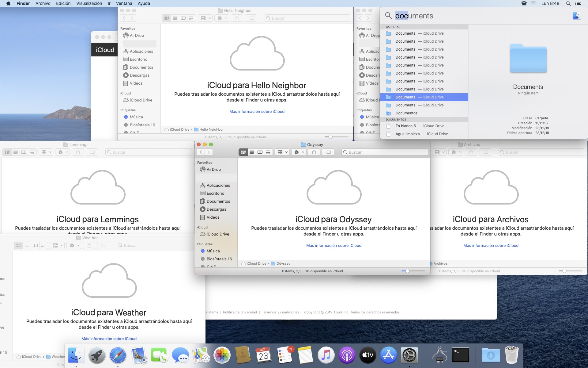Open group-by dropdown in Hello Neighbor toolbar

[x=206, y=18]
